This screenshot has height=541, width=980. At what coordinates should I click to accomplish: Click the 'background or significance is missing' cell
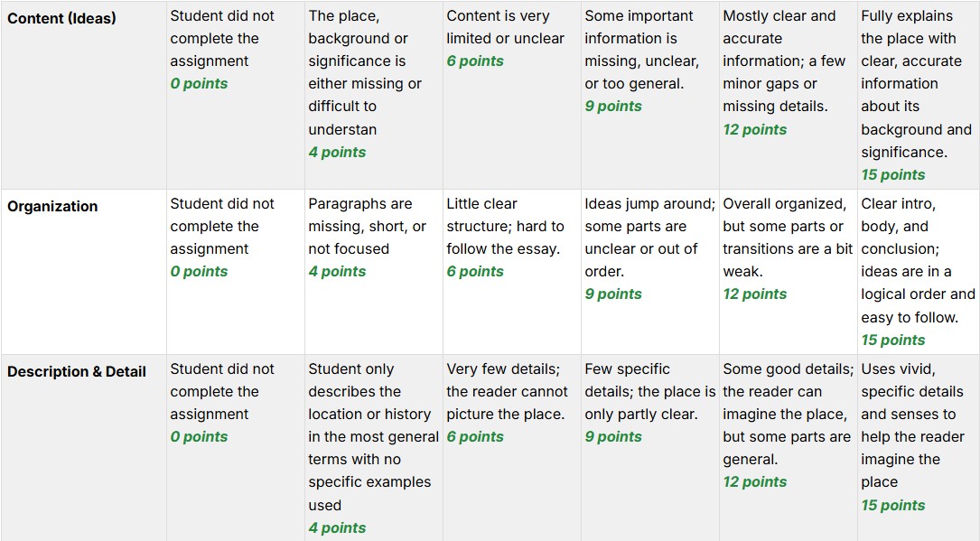(372, 83)
